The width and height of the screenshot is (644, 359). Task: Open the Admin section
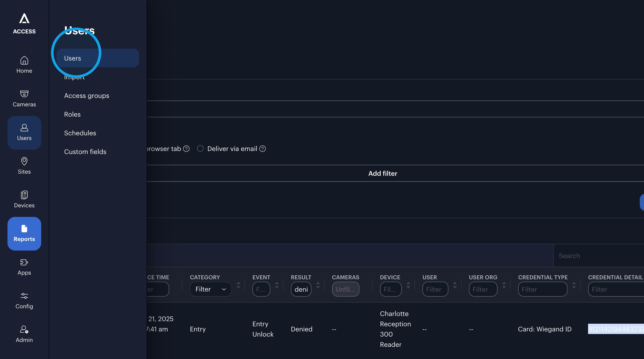click(x=24, y=334)
